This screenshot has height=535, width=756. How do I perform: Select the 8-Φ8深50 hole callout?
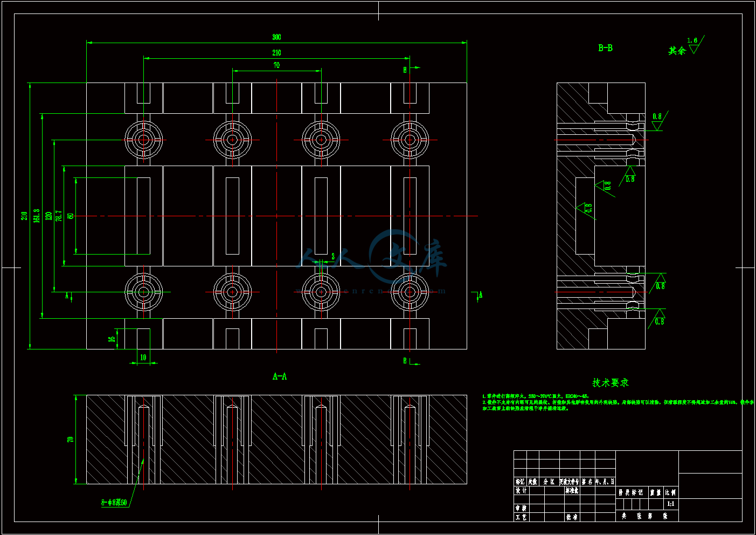pos(114,503)
